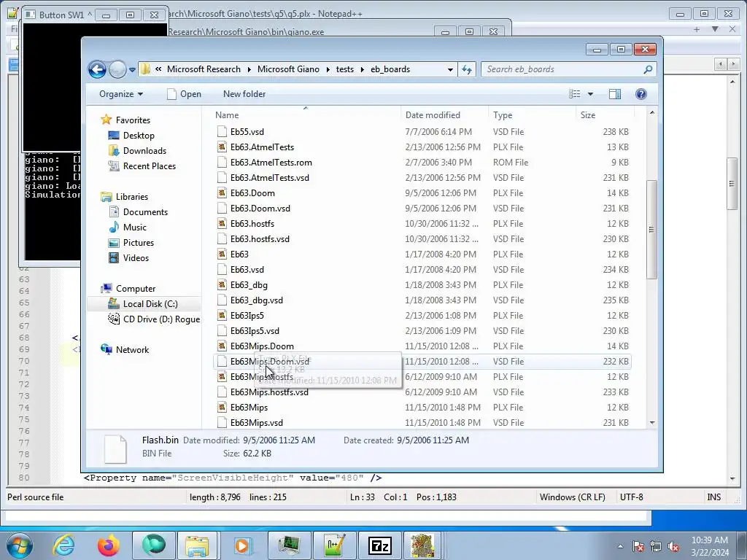
Task: Click the Eb63.Doom PLX file icon
Action: [222, 192]
